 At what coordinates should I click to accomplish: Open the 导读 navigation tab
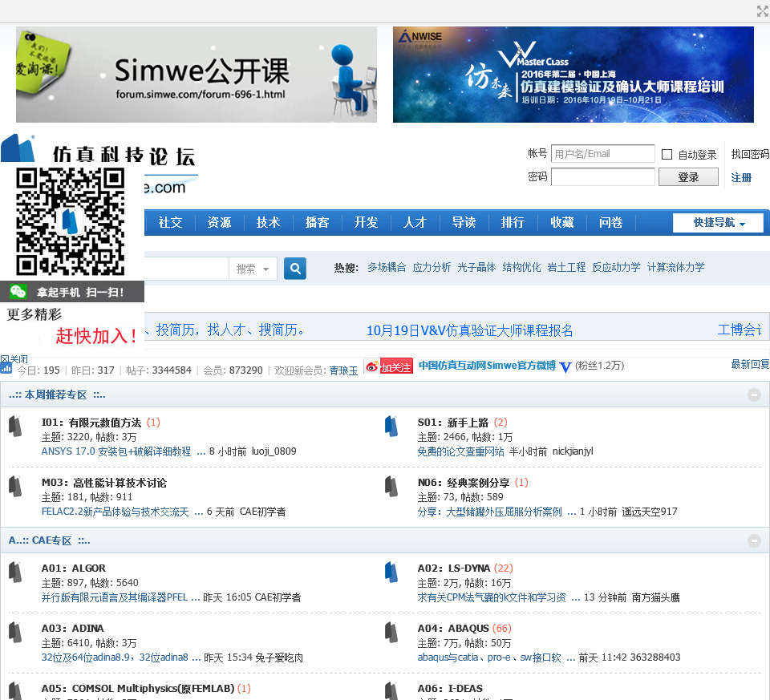(464, 222)
